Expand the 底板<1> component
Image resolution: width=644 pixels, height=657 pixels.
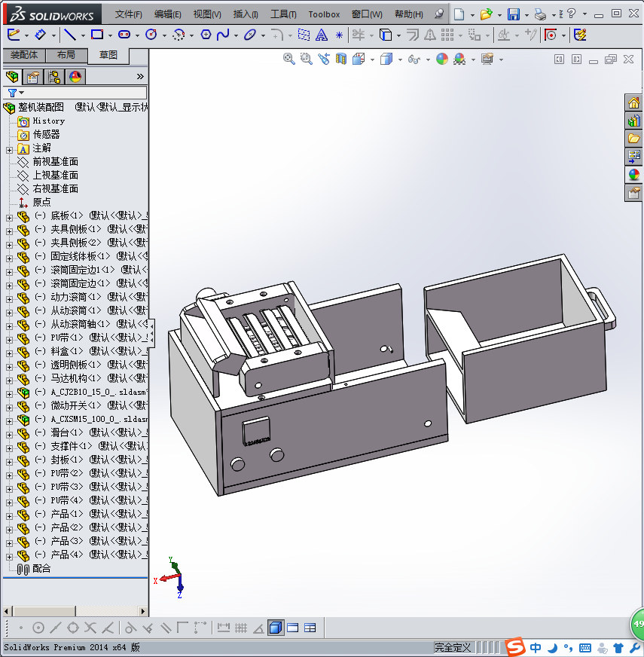pos(9,218)
